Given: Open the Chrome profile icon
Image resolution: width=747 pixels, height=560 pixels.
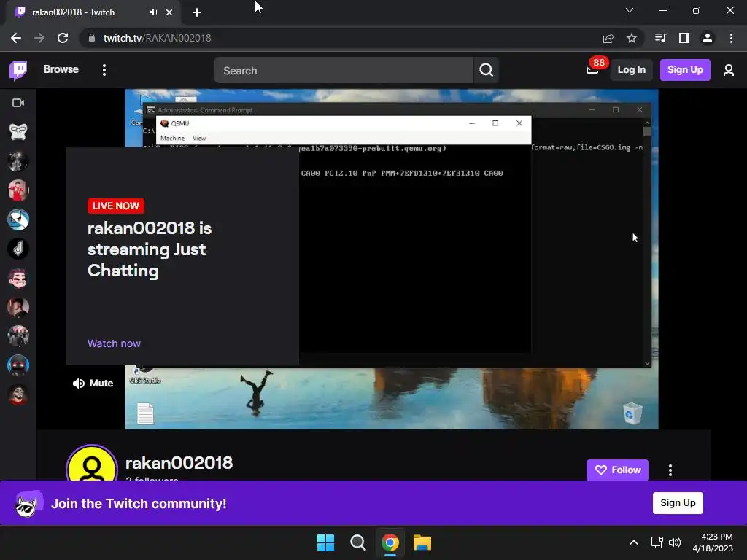Looking at the screenshot, I should coord(708,38).
